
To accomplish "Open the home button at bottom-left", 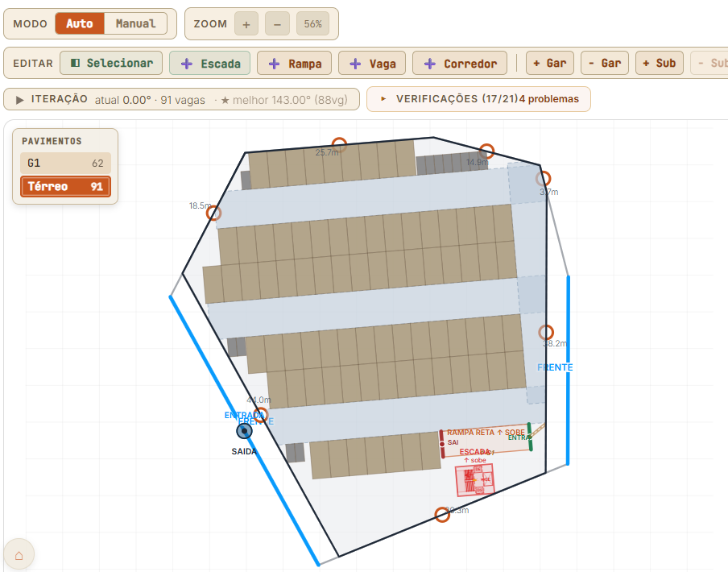I will pyautogui.click(x=19, y=555).
